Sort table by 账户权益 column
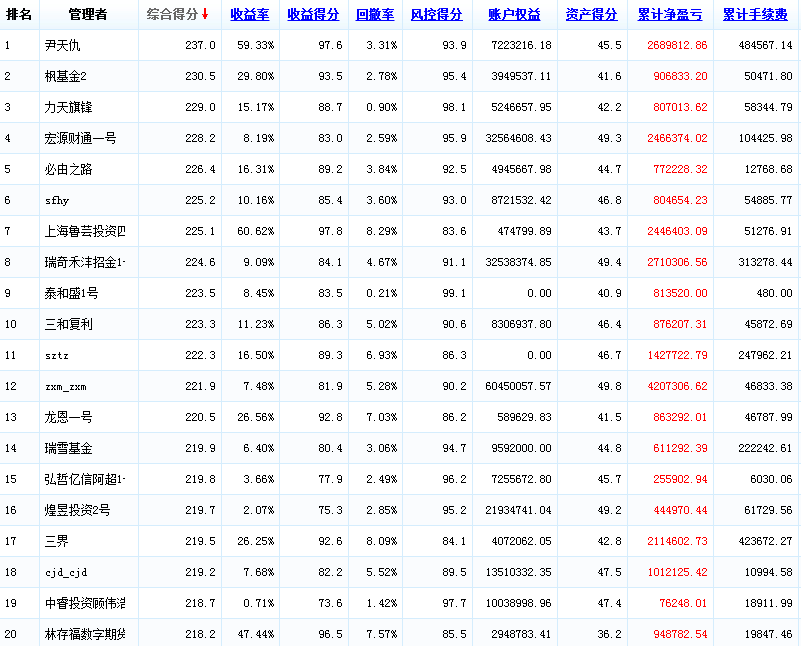Screen dimensions: 801x646 (x=514, y=15)
